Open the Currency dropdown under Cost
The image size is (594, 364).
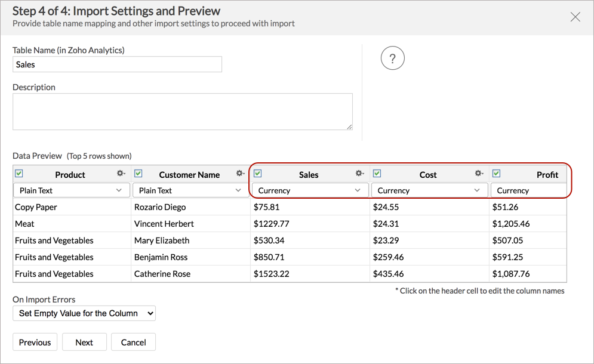pos(429,190)
